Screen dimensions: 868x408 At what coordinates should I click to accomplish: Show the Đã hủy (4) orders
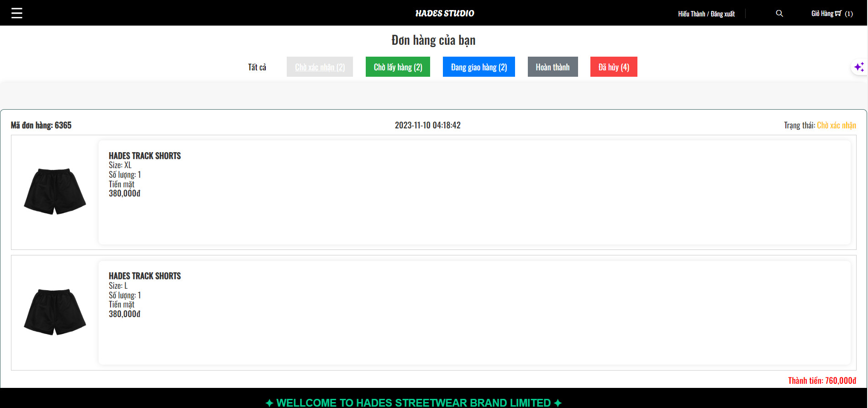click(614, 67)
